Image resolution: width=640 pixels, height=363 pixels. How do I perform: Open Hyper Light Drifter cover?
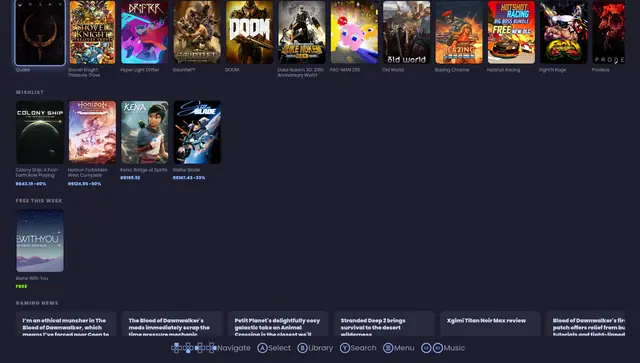pyautogui.click(x=144, y=32)
